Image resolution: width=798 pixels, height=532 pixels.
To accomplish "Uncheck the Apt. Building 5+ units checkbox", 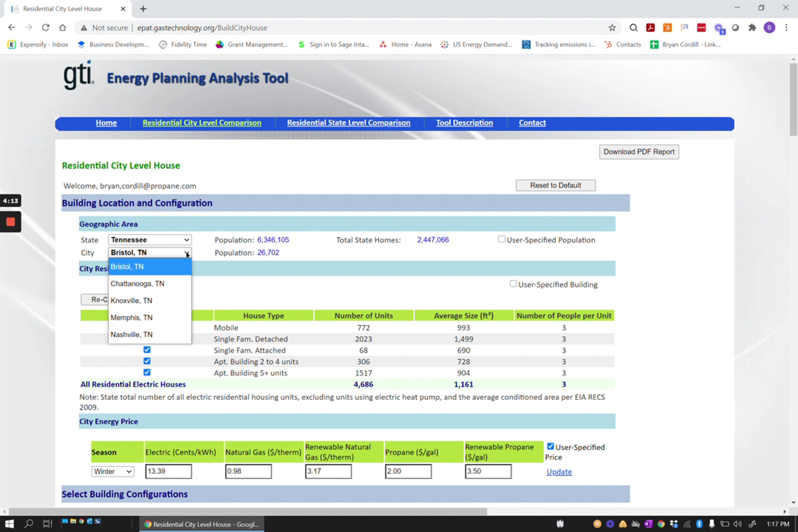I will [147, 372].
